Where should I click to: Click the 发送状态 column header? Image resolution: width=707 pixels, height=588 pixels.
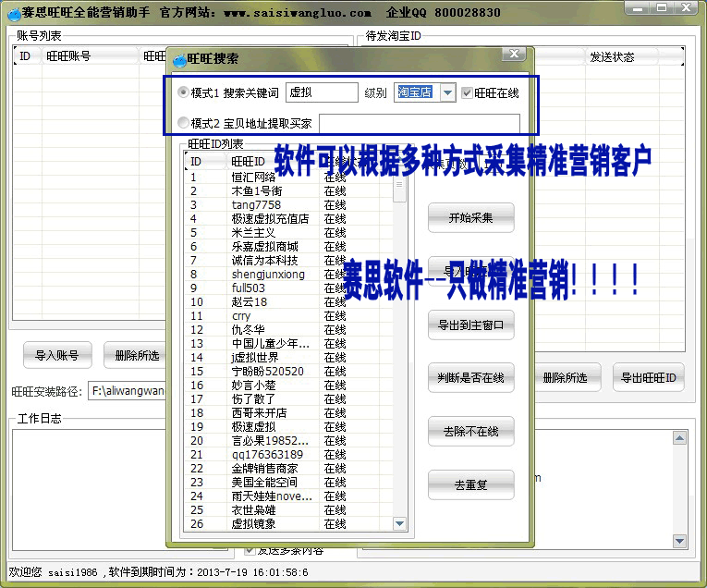click(622, 56)
